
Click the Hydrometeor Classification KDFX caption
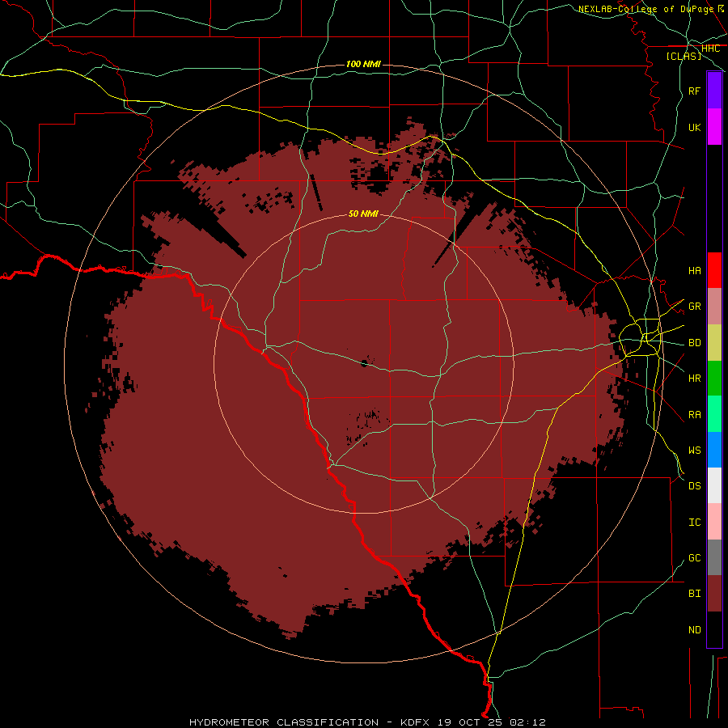[x=367, y=722]
